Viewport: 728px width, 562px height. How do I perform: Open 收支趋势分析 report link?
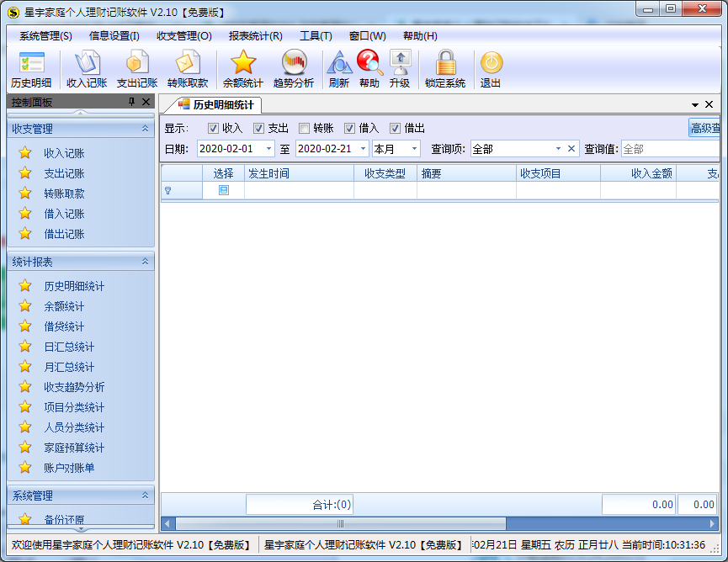tap(74, 387)
